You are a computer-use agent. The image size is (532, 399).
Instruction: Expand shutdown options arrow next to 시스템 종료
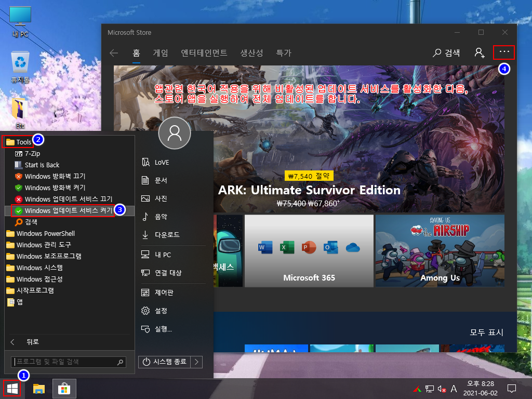click(196, 362)
